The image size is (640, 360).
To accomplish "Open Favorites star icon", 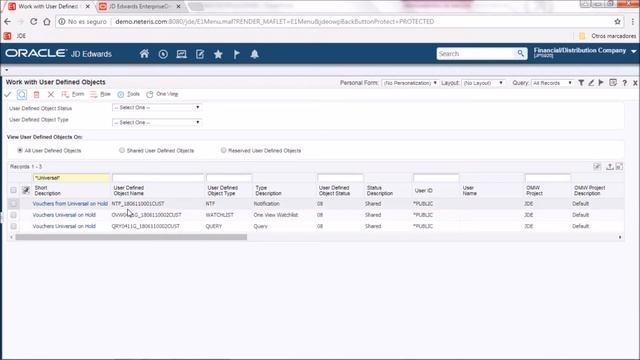I will [x=218, y=54].
